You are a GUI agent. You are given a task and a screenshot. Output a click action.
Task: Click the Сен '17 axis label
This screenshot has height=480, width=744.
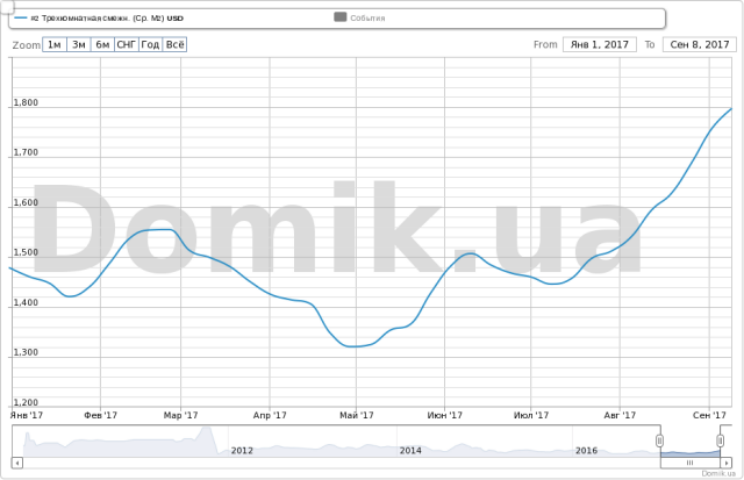(x=709, y=415)
